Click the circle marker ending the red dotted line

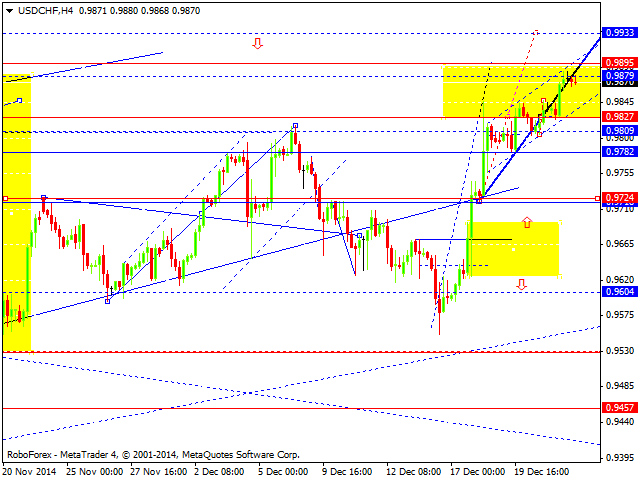pos(536,33)
